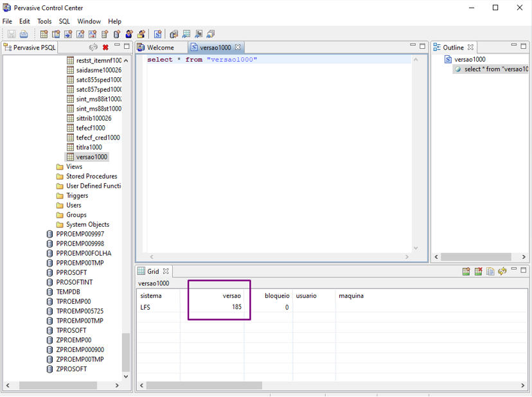Open the Tools menu
This screenshot has height=397, width=532.
pyautogui.click(x=44, y=21)
